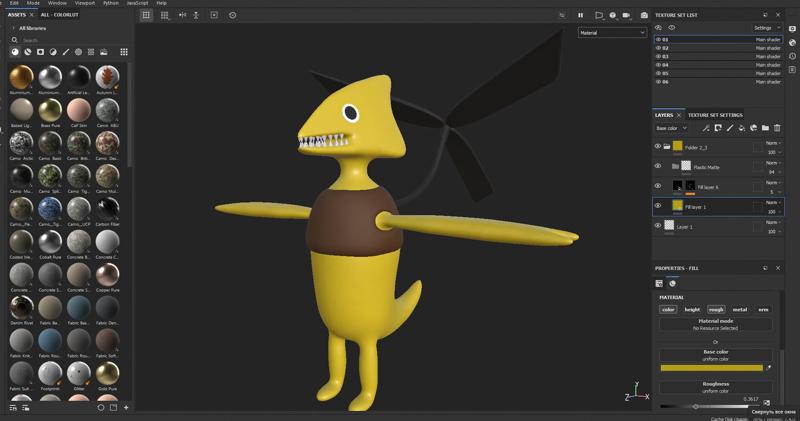Switch Assets to grid view icon
This screenshot has height=421, width=800.
(124, 52)
